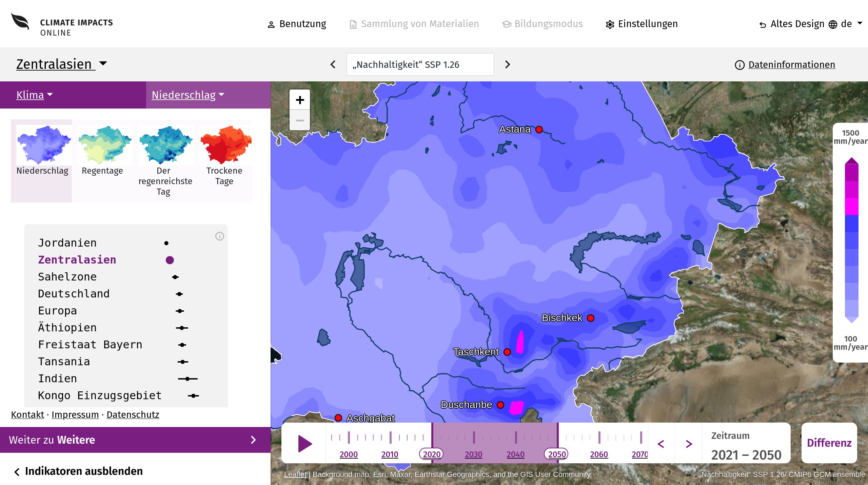Screen dimensions: 868x485
Task: Click the Bischkek city marker
Action: coord(591,318)
